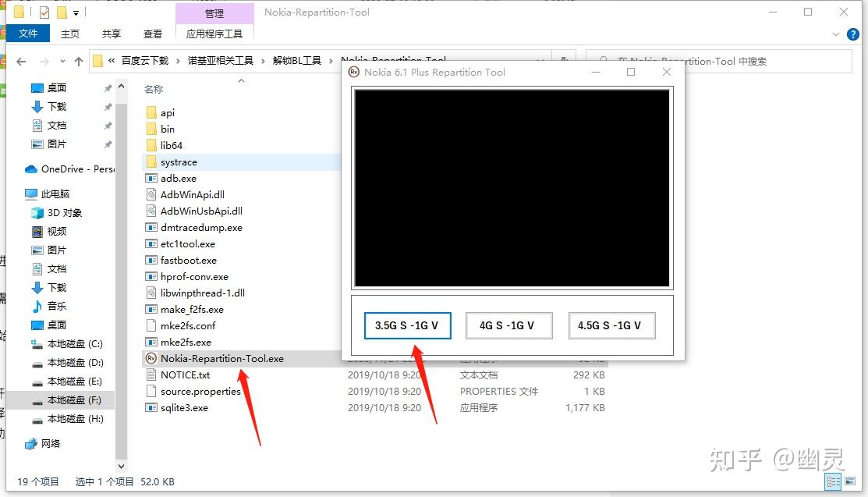This screenshot has width=868, height=497.
Task: Click the 解锁BL工具 breadcrumb
Action: [x=296, y=60]
